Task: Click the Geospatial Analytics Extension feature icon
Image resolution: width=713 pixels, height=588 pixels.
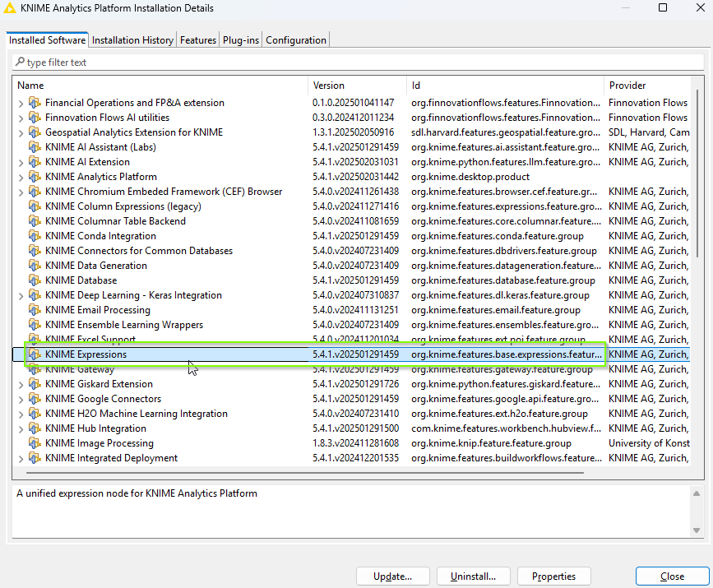Action: coord(35,132)
